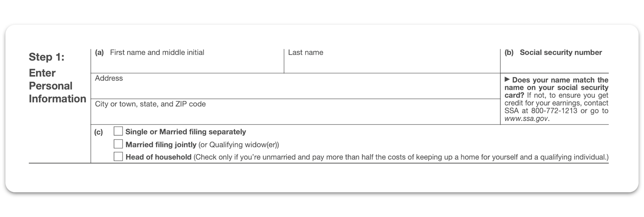The width and height of the screenshot is (644, 217).
Task: Click the arrow before 'Does your name match'
Action: (507, 79)
